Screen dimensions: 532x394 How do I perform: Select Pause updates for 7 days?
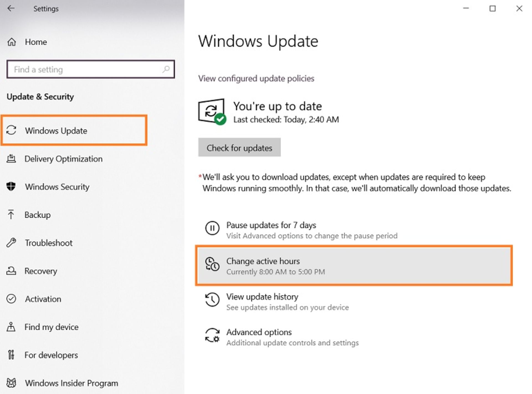point(354,230)
